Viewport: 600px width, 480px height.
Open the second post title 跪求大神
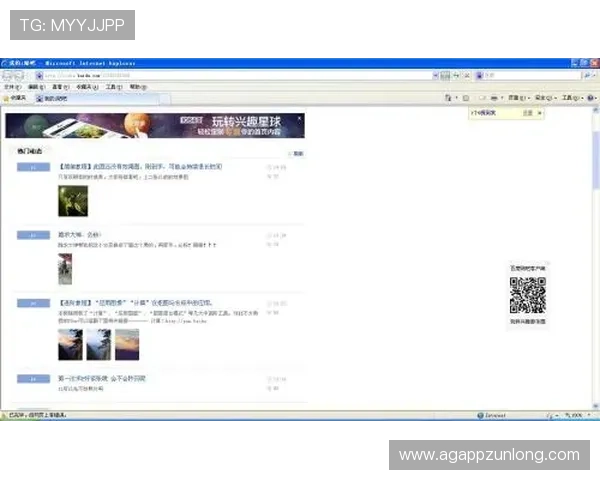80,235
